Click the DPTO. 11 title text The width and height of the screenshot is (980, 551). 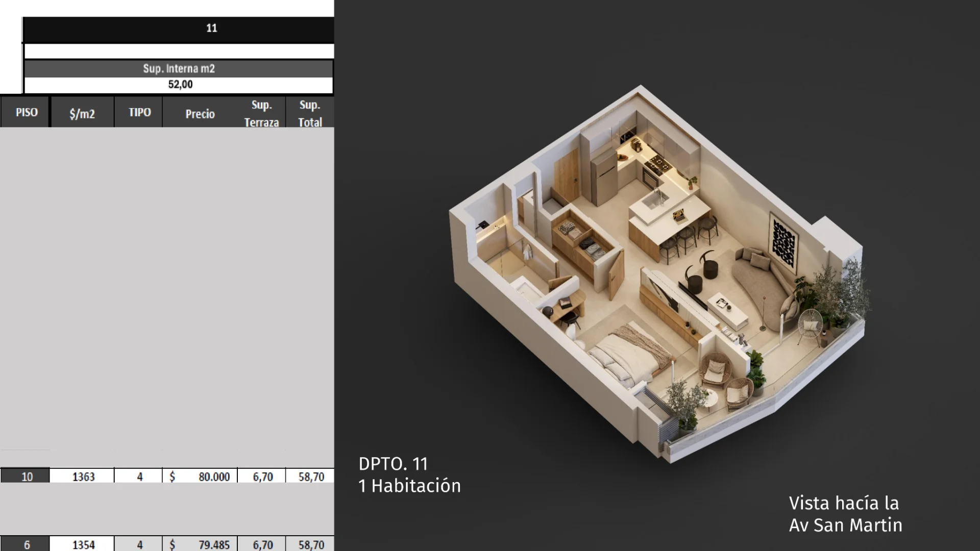tap(393, 464)
